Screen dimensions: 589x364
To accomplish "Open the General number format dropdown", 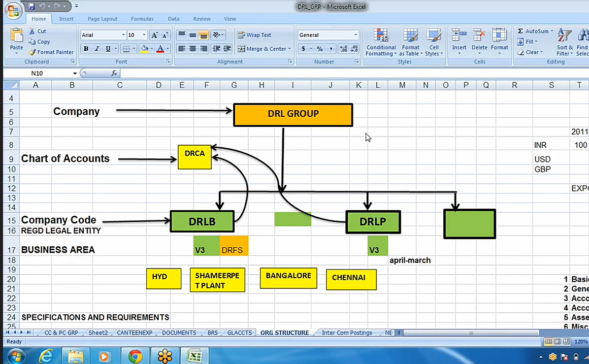I will coord(355,35).
